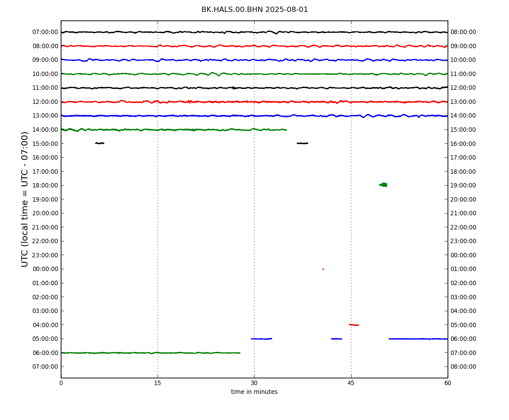Screen dimensions: 509x420
Task: Click left axis label 20:00:00
Action: point(45,213)
